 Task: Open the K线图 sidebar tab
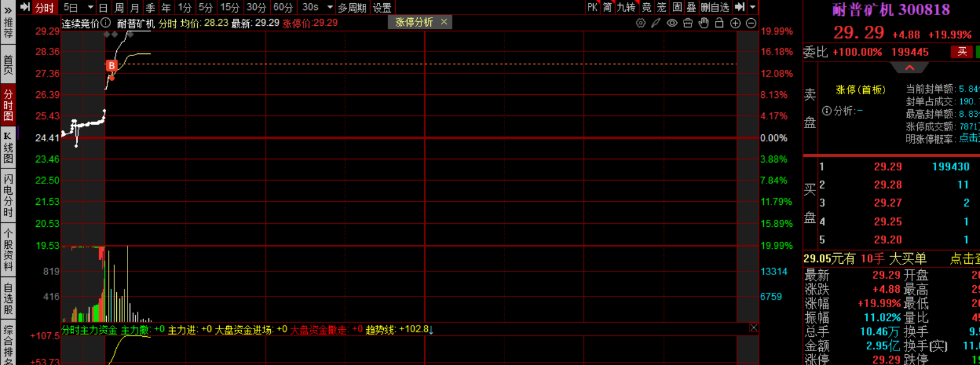click(8, 146)
